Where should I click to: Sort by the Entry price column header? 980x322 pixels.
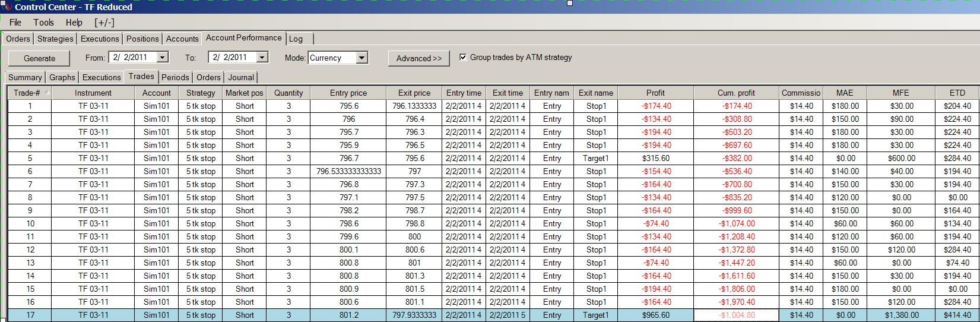tap(348, 93)
